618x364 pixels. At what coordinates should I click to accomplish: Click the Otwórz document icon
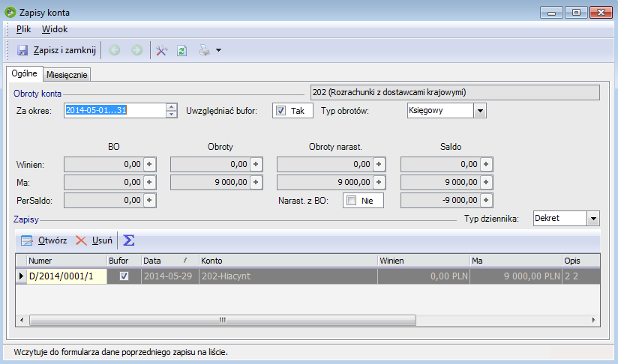(x=27, y=240)
